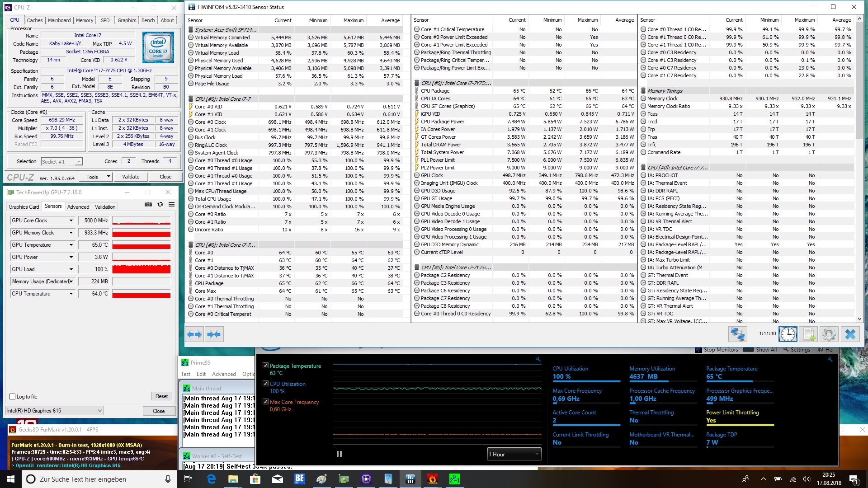The image size is (868, 488).
Task: Click the GPU-Z screenshot camera icon
Action: click(x=148, y=205)
